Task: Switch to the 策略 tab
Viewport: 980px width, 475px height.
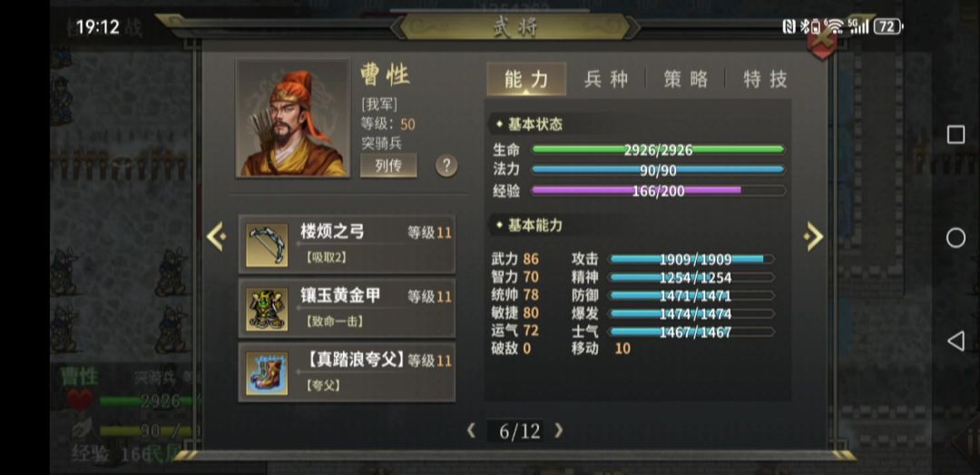Action: [686, 79]
